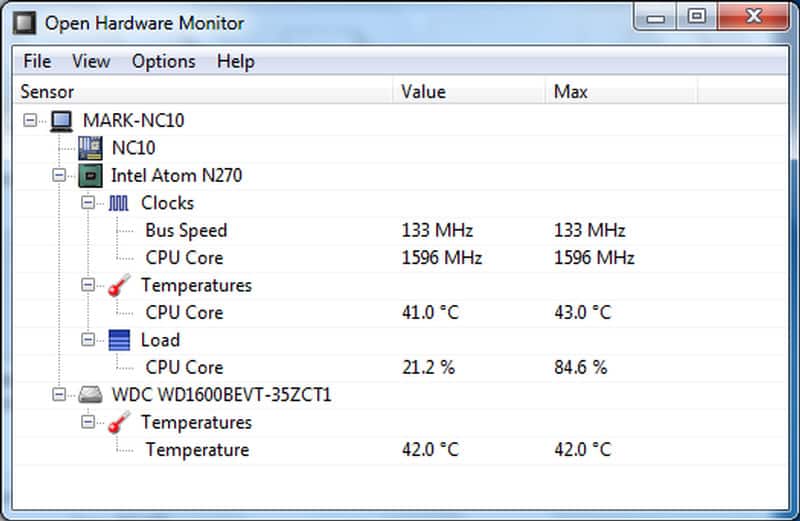Viewport: 800px width, 521px height.
Task: Select the Bus Speed sensor row
Action: [x=186, y=231]
